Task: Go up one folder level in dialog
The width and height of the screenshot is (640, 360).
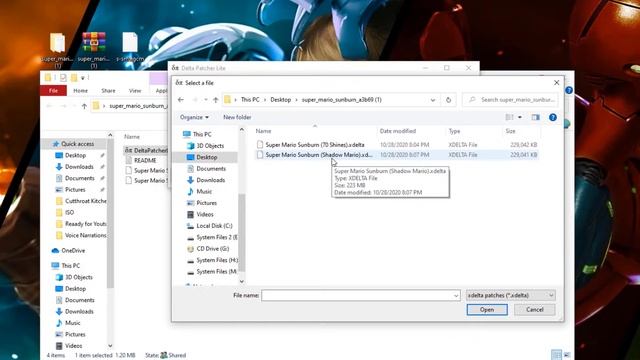Action: click(216, 100)
